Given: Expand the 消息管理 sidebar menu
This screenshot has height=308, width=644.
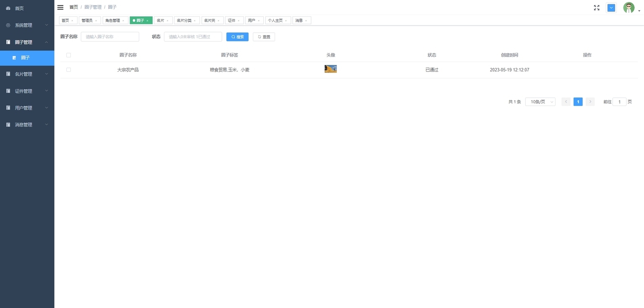Looking at the screenshot, I should [27, 124].
